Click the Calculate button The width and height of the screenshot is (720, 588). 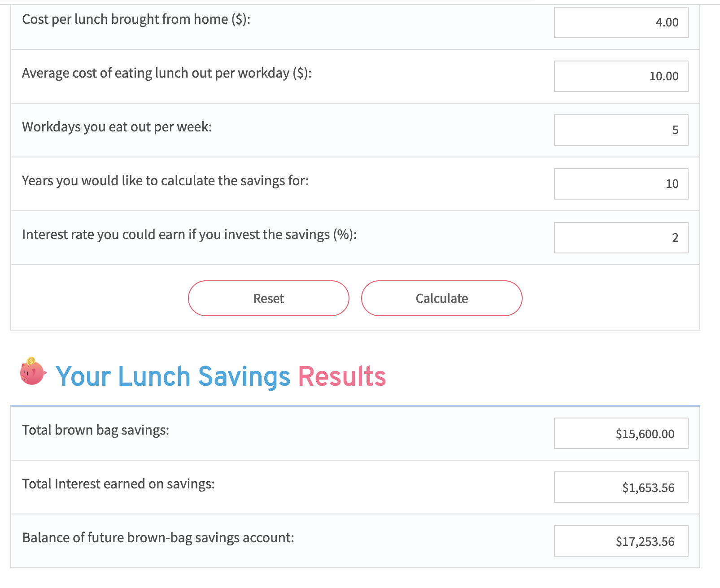441,298
